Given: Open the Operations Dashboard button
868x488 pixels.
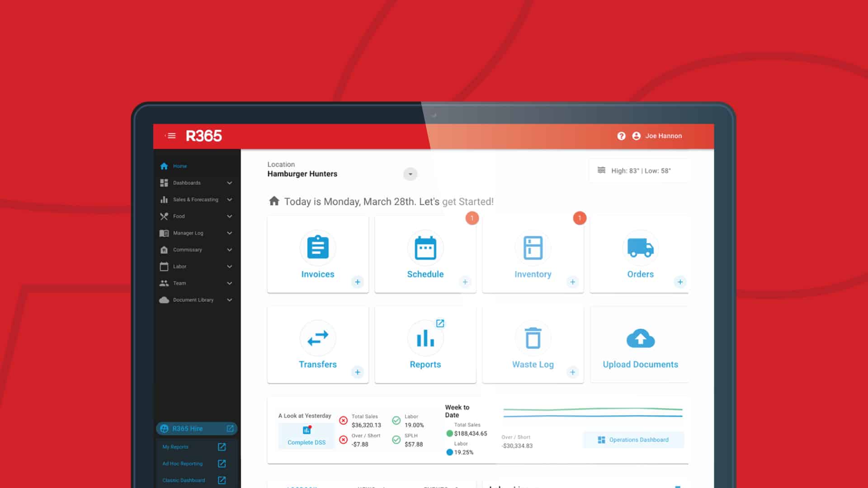Looking at the screenshot, I should pos(633,440).
